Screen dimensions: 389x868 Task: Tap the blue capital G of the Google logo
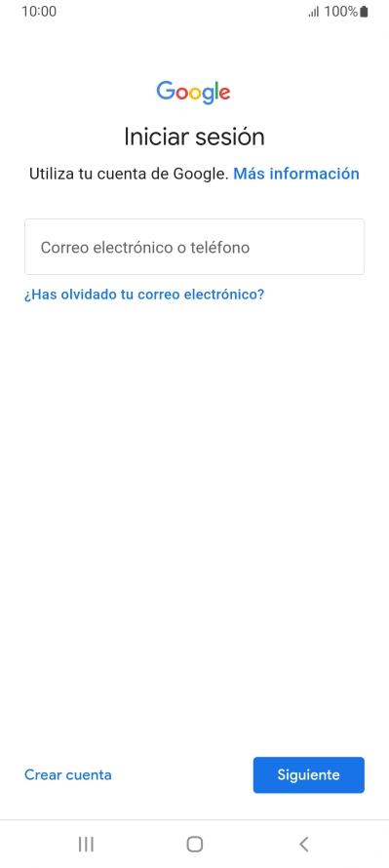[166, 91]
